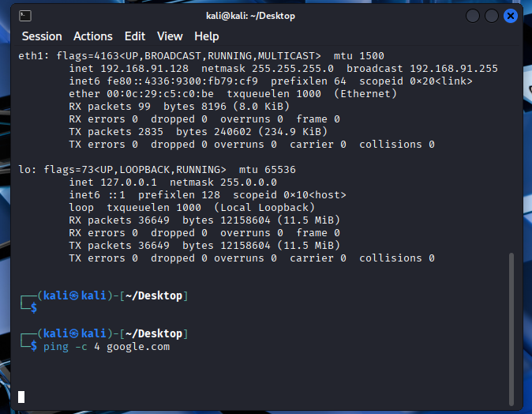Open the Edit menu
Screen dimensions: 532x414
pyautogui.click(x=135, y=36)
